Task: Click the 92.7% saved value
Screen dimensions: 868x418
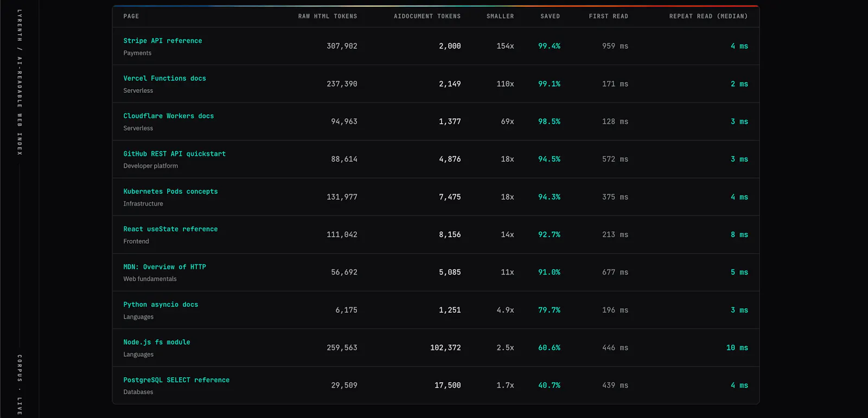Action: [x=549, y=235]
